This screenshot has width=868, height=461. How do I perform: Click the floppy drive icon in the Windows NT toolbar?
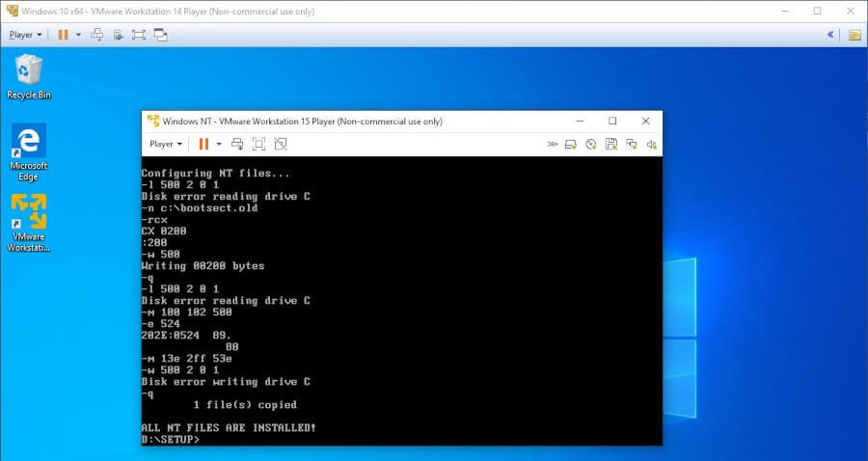pos(611,145)
